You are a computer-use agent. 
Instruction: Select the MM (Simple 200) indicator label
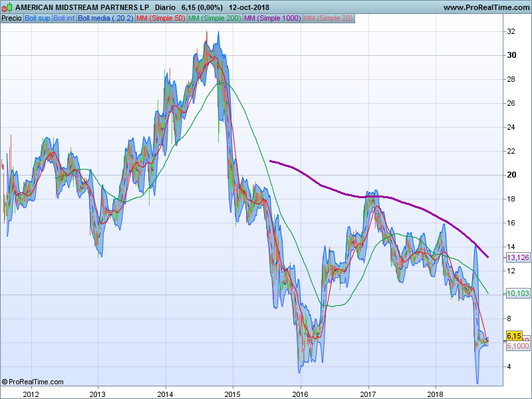click(x=214, y=19)
